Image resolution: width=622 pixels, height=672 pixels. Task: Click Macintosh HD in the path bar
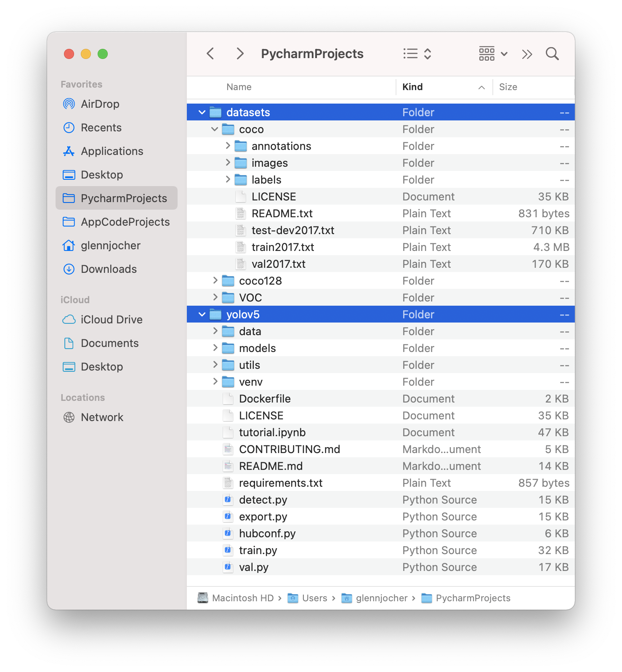point(236,598)
